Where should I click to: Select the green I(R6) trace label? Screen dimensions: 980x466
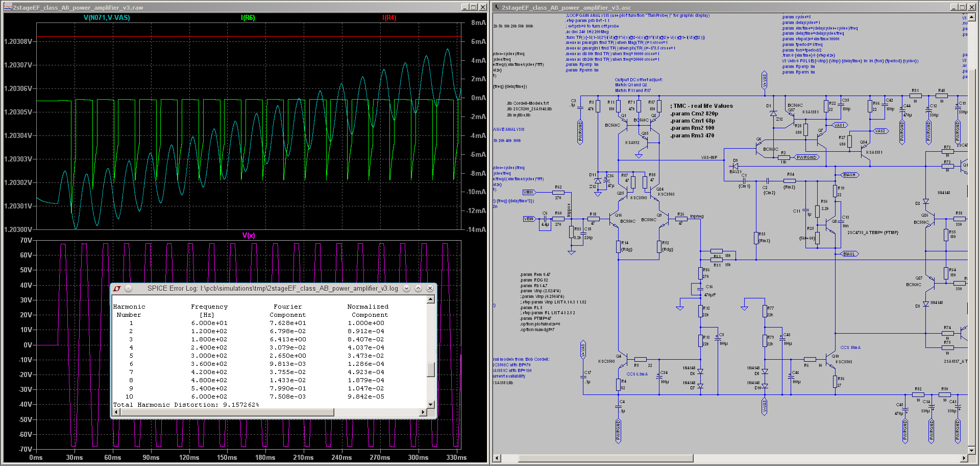[248, 18]
